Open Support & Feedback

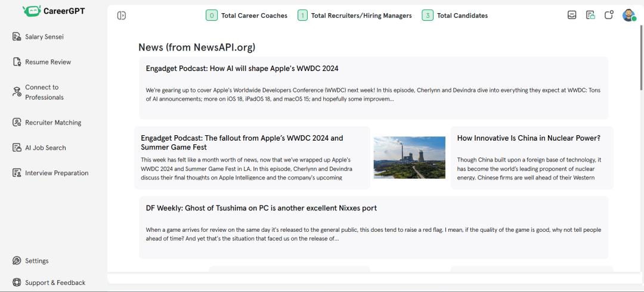[x=55, y=282]
